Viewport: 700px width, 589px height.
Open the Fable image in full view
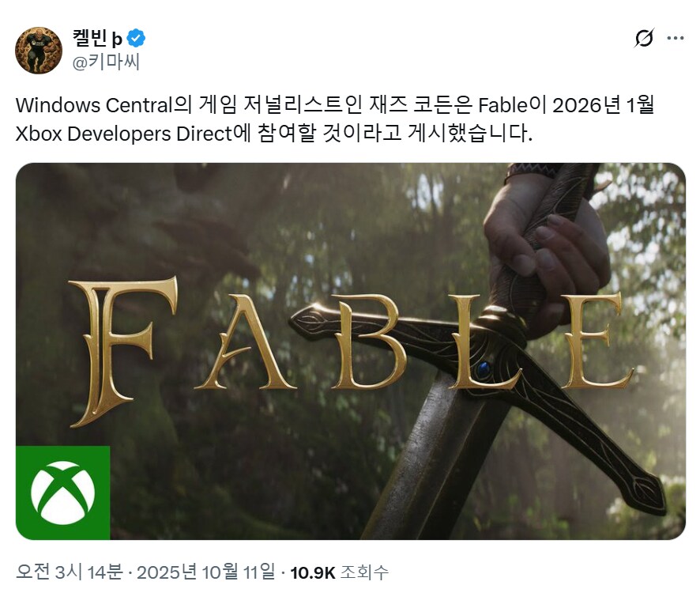[351, 351]
